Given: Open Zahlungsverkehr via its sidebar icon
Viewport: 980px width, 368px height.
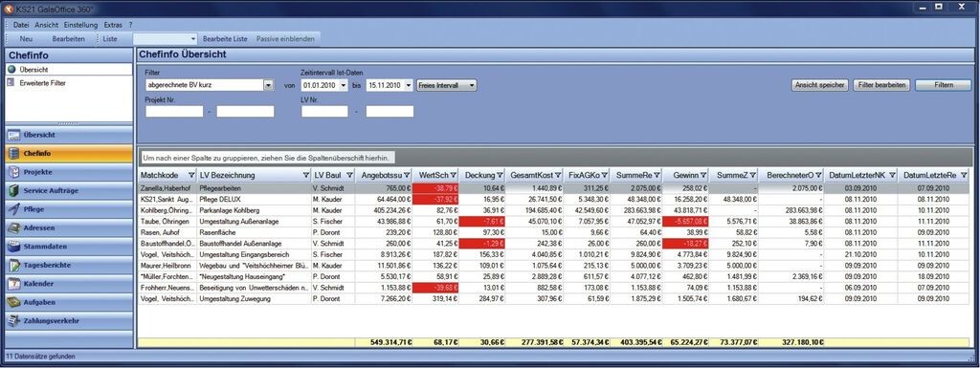Looking at the screenshot, I should click(13, 321).
